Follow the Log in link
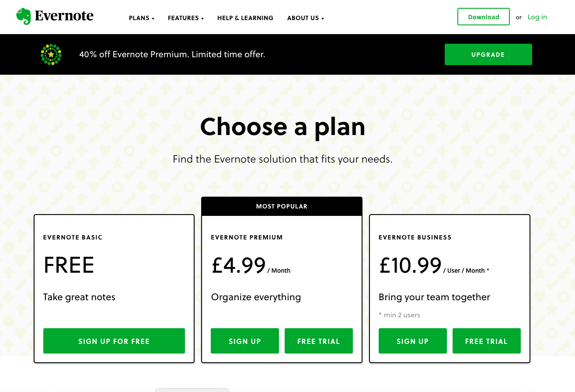This screenshot has height=392, width=575. tap(537, 17)
